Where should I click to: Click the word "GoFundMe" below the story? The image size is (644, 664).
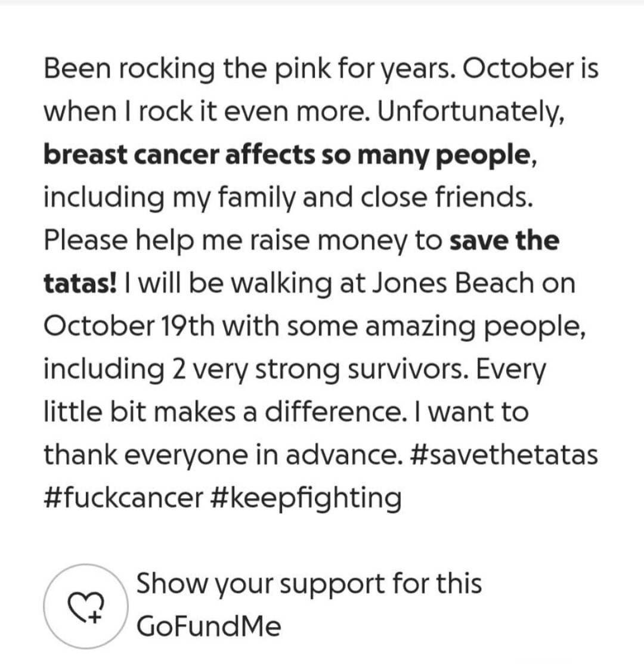tap(209, 626)
